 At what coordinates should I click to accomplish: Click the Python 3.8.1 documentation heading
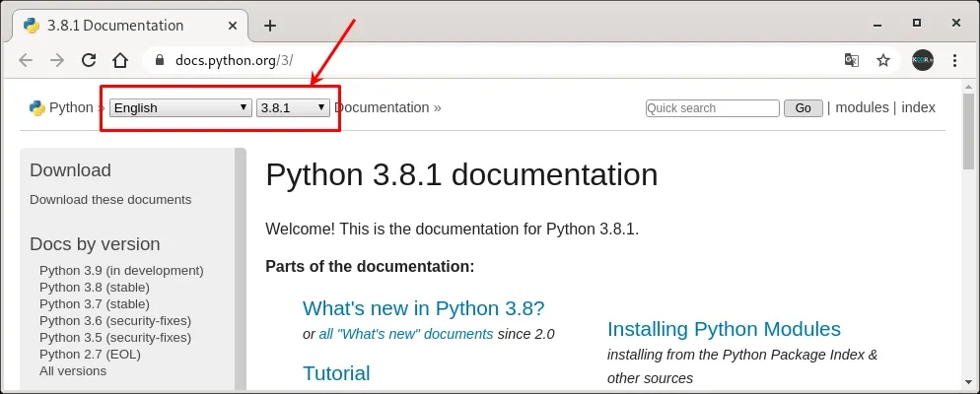461,174
